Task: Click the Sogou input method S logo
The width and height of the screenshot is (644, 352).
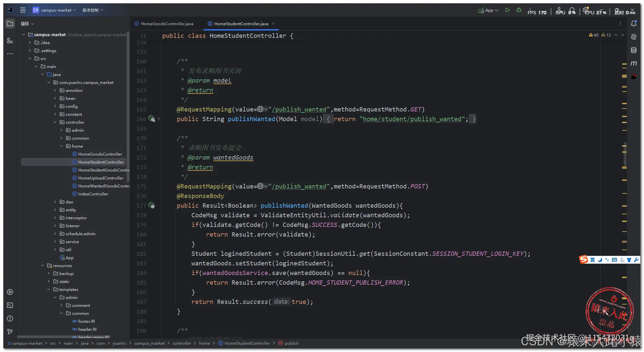Action: pos(584,259)
